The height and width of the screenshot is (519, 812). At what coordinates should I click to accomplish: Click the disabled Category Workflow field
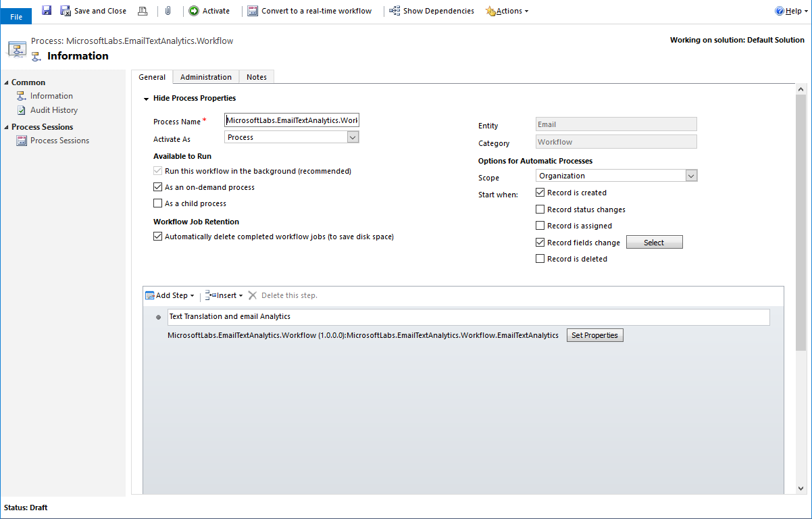coord(616,142)
